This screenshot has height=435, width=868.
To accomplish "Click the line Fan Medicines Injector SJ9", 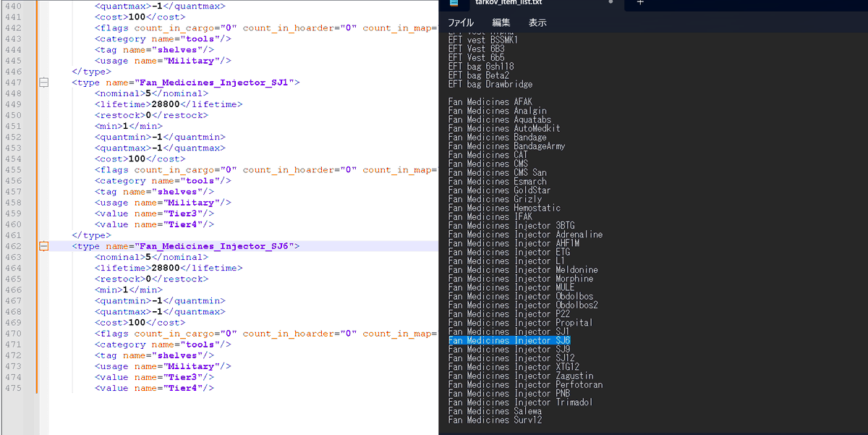I will (509, 350).
